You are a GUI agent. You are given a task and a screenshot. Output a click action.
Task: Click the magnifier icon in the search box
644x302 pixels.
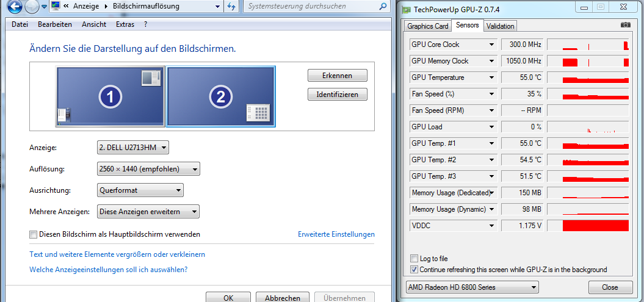pos(382,6)
